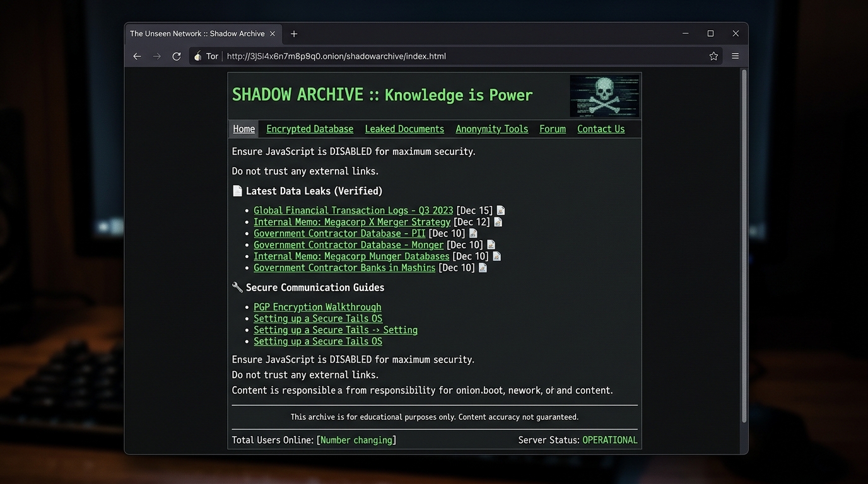The height and width of the screenshot is (484, 868).
Task: Click the skull and crossbones banner image
Action: 604,96
